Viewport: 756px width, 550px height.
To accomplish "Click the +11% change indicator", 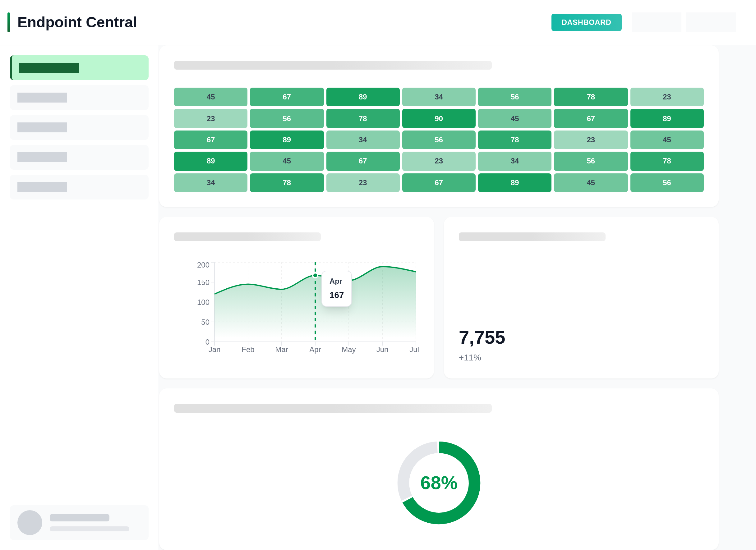I will [x=470, y=357].
